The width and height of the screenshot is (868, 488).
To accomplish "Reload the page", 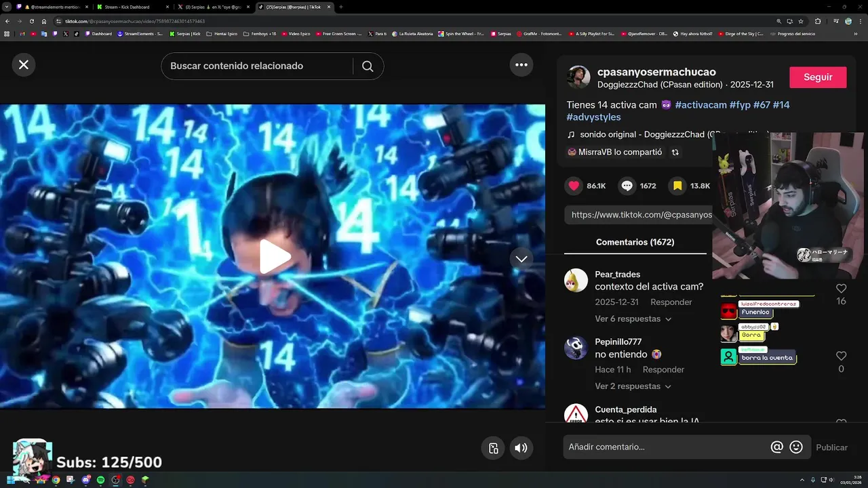I will pos(32,21).
